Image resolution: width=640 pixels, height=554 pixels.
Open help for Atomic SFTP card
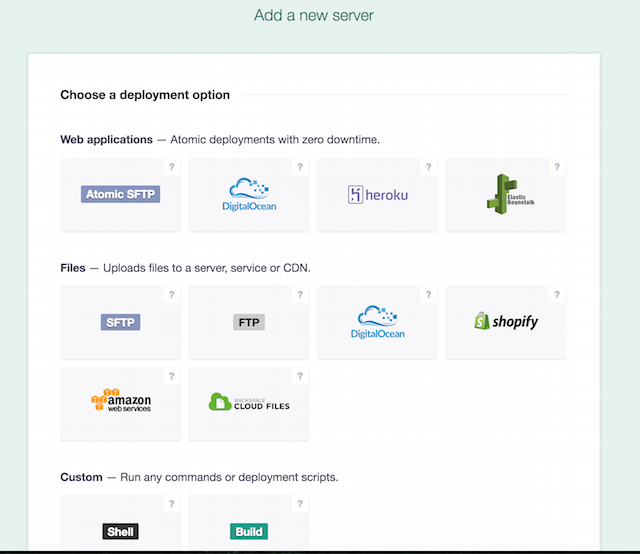point(172,167)
